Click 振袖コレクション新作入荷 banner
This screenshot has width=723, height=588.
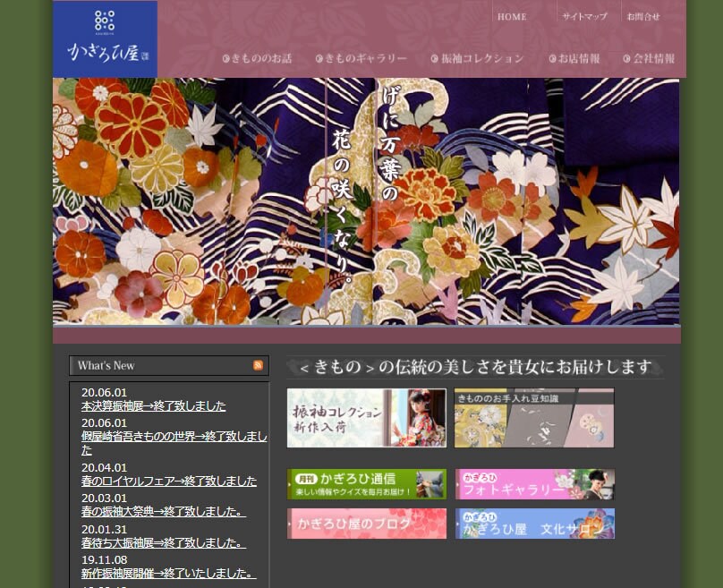pos(367,418)
